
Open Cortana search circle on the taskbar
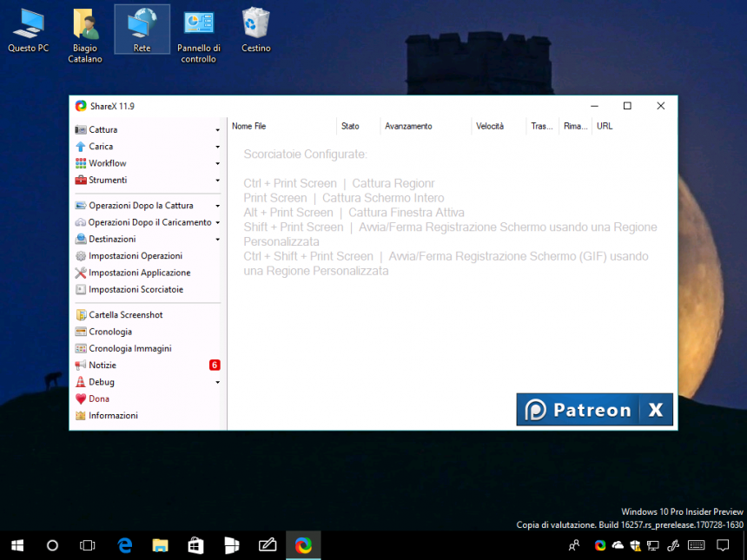point(52,545)
